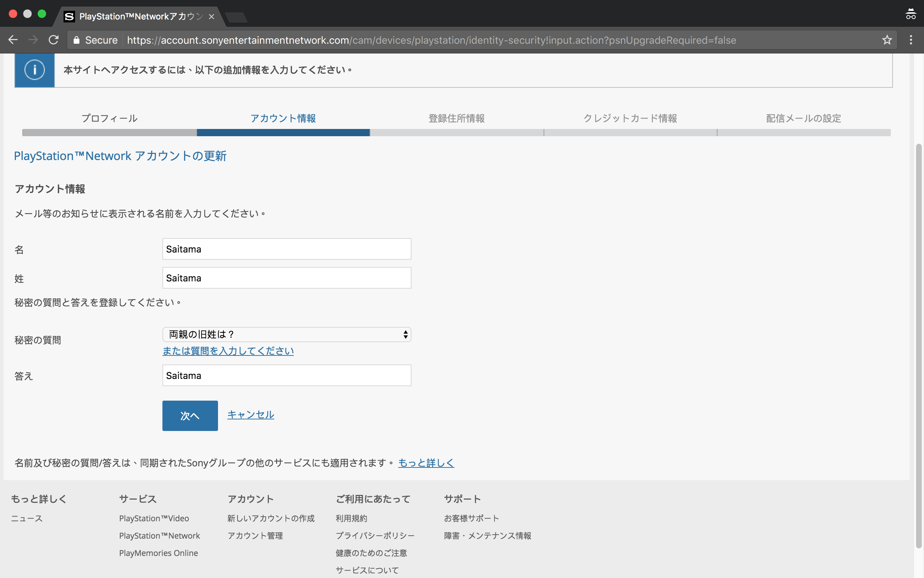Click the 次へ button
This screenshot has width=924, height=578.
click(190, 415)
